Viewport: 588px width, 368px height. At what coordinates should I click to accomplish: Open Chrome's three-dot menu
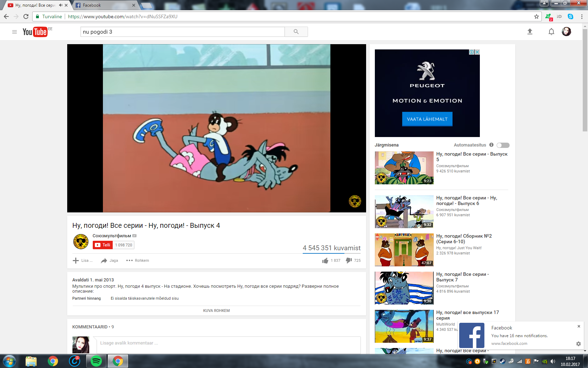coord(582,16)
